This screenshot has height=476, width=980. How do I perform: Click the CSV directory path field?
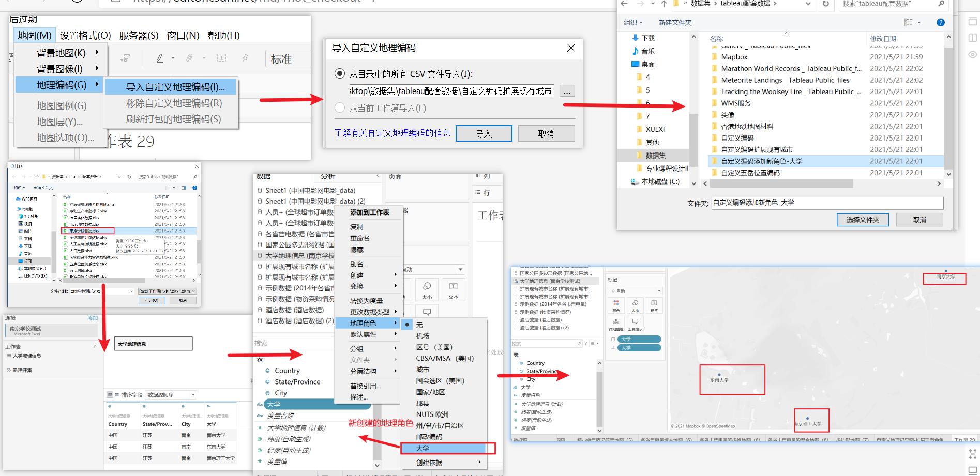451,91
